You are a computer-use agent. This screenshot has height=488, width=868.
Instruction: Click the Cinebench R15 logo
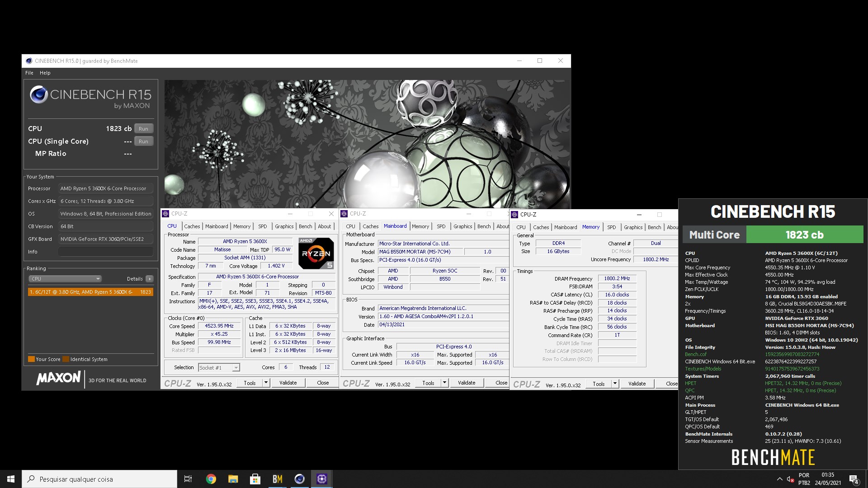pyautogui.click(x=90, y=97)
